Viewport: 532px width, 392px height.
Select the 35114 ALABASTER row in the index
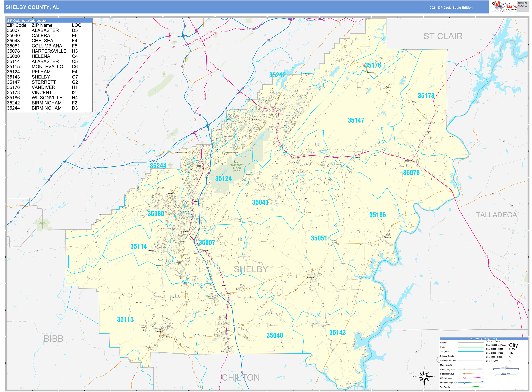(x=49, y=62)
